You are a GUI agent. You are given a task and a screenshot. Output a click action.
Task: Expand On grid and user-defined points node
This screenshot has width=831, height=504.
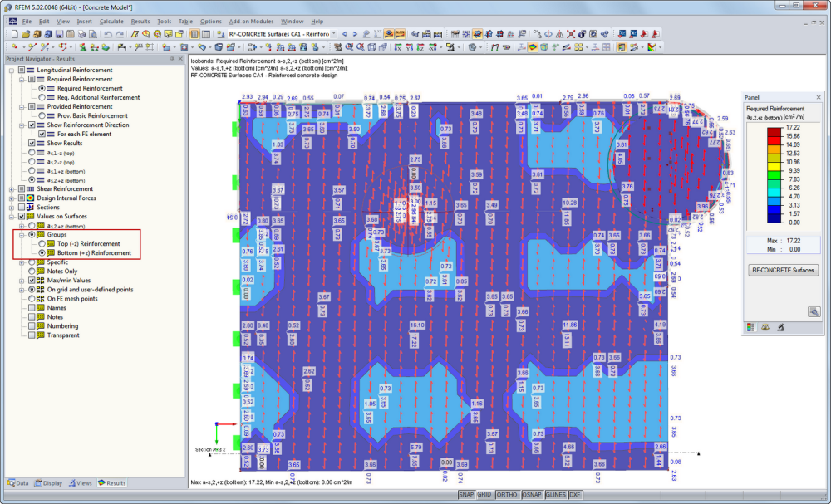pos(22,290)
